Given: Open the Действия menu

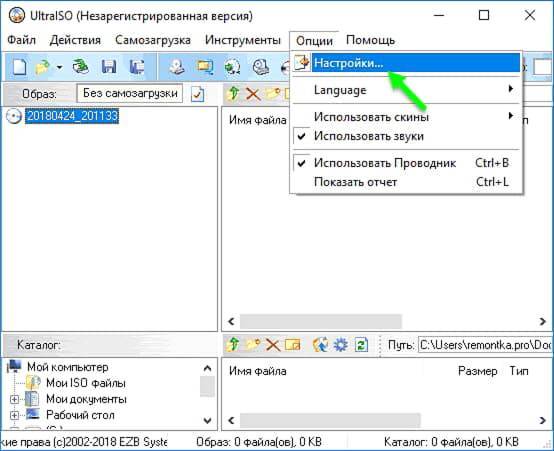Looking at the screenshot, I should tap(75, 40).
